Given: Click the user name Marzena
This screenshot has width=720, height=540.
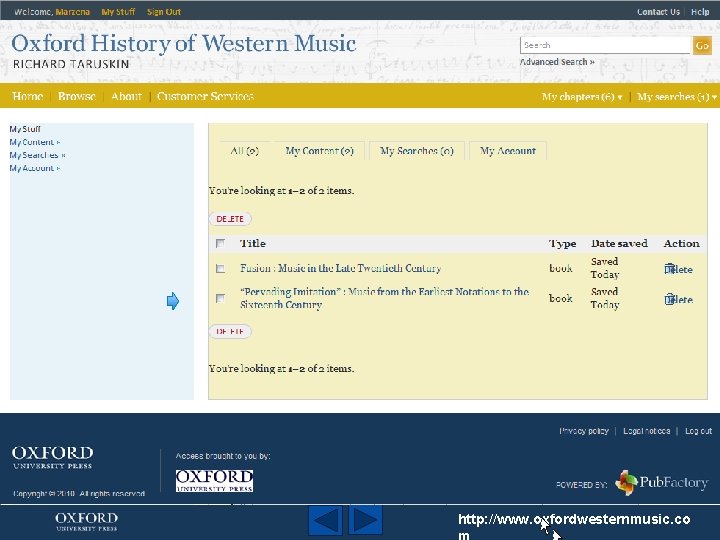Looking at the screenshot, I should pyautogui.click(x=73, y=11).
